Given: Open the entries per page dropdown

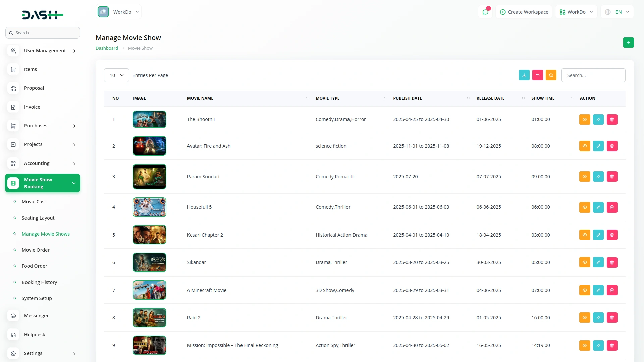Looking at the screenshot, I should click(116, 75).
